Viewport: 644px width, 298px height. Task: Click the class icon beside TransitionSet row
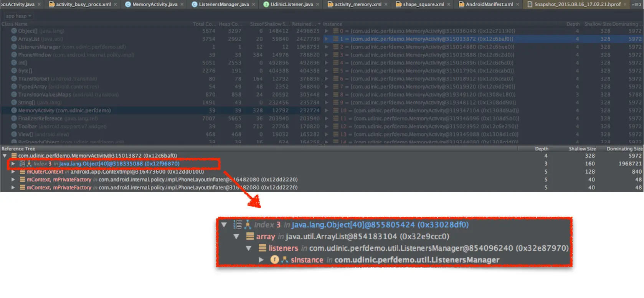pyautogui.click(x=14, y=79)
